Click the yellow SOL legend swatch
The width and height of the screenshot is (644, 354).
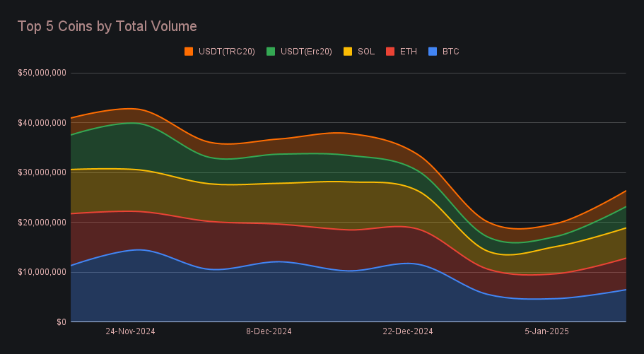348,52
